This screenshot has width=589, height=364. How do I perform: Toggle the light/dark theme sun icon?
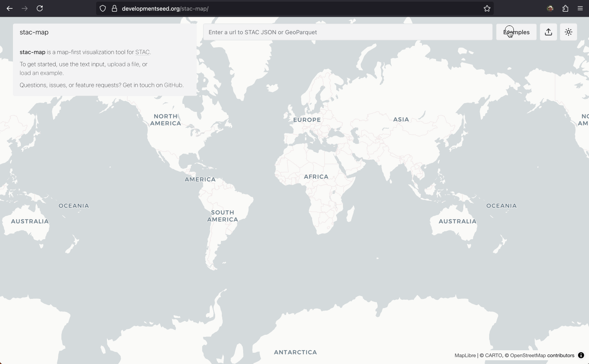569,32
